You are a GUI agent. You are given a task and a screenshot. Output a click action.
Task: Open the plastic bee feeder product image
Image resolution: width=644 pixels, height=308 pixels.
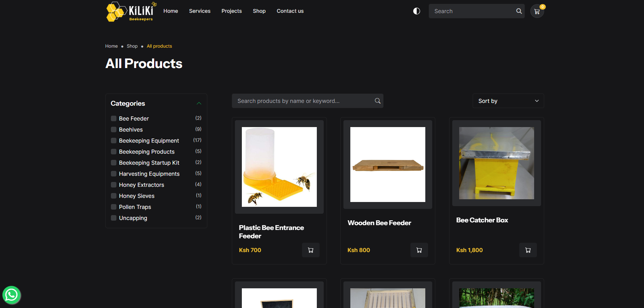[279, 167]
